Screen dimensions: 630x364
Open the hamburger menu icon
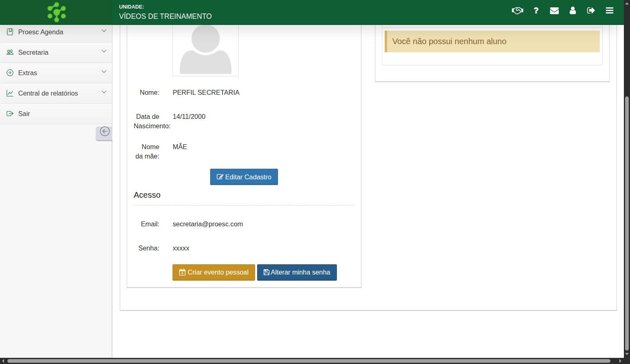click(610, 11)
